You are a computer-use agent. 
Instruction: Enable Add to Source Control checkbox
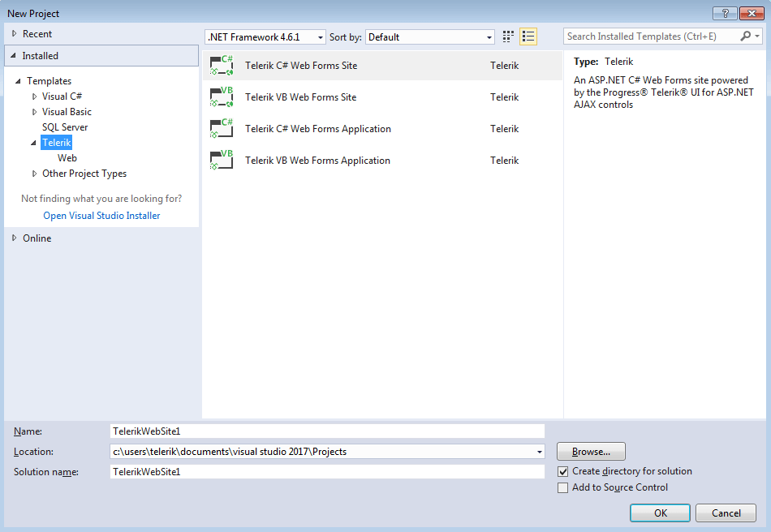(563, 487)
